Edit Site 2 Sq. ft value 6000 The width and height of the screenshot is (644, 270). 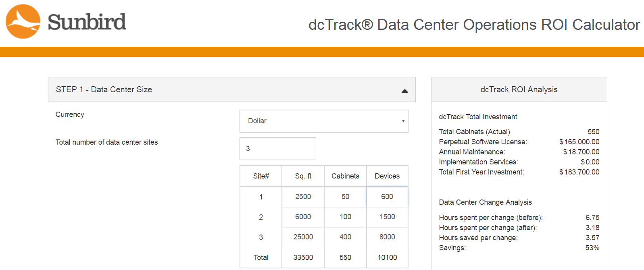click(x=303, y=217)
